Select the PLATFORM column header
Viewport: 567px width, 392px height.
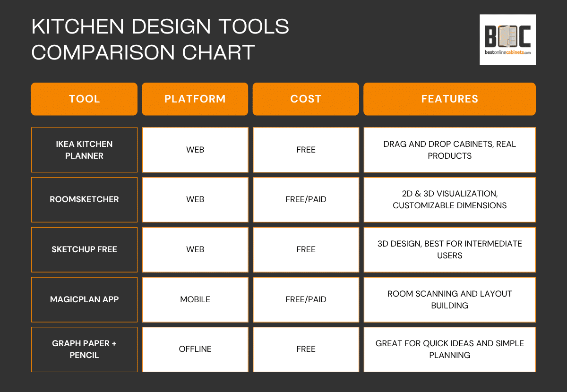point(195,99)
